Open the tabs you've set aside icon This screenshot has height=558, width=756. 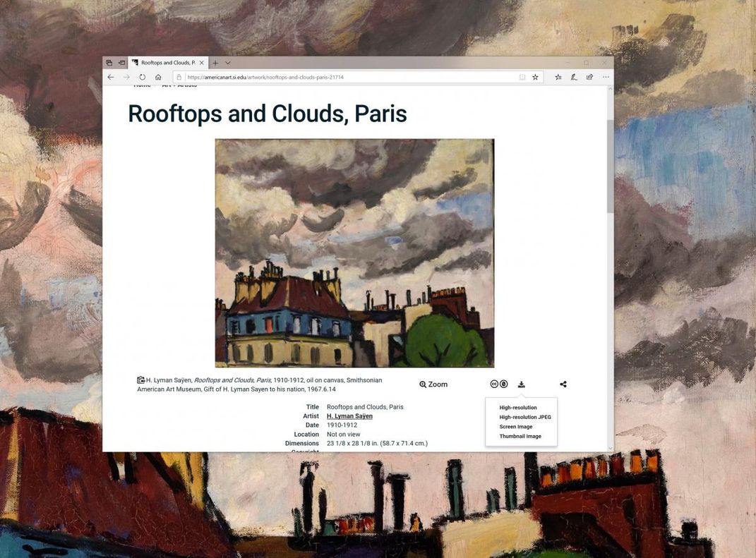tap(109, 63)
